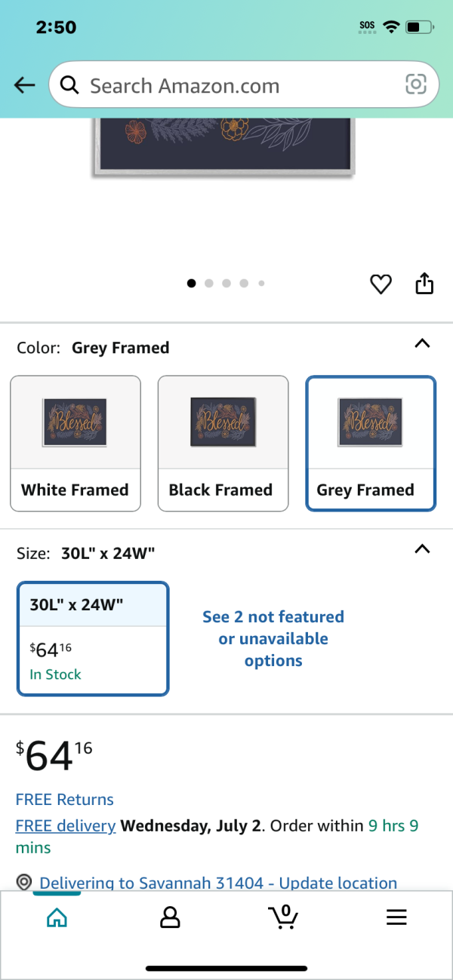Open FREE delivery details link
Viewport: 453px width, 980px height.
point(66,825)
